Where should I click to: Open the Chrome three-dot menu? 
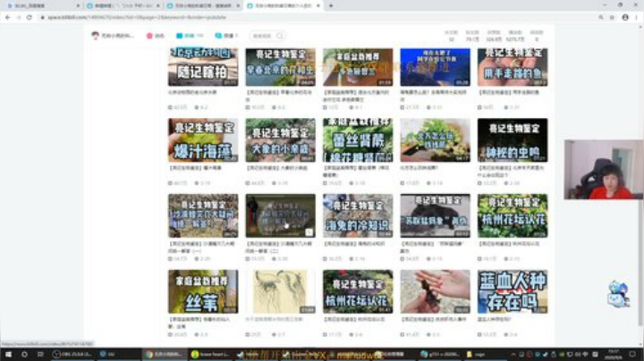[x=637, y=17]
